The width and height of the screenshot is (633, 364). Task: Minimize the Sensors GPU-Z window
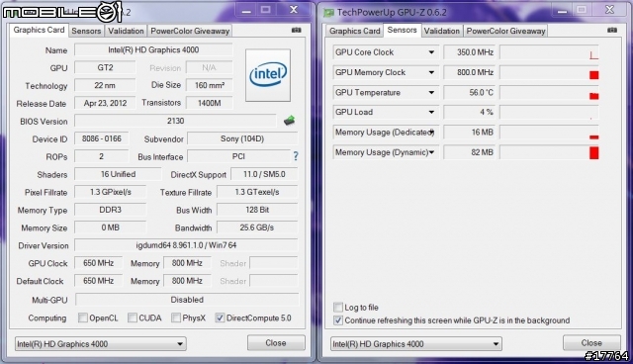[562, 11]
